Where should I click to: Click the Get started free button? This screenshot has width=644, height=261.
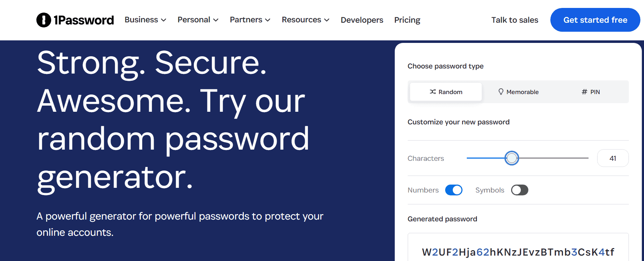pyautogui.click(x=595, y=20)
